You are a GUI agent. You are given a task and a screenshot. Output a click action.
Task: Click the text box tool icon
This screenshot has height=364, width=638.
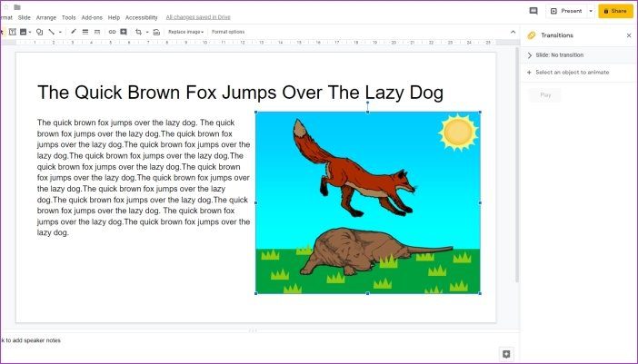[x=13, y=32]
